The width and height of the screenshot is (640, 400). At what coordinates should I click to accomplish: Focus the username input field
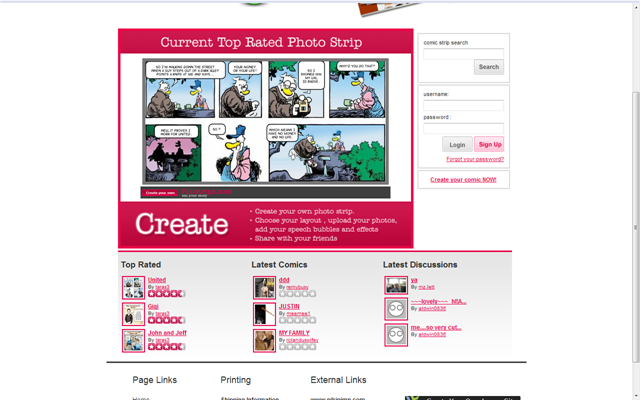tap(463, 105)
